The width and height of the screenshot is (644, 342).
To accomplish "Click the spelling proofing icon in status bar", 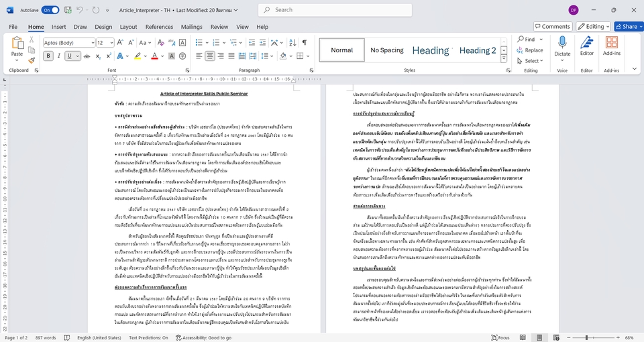I will coord(66,337).
